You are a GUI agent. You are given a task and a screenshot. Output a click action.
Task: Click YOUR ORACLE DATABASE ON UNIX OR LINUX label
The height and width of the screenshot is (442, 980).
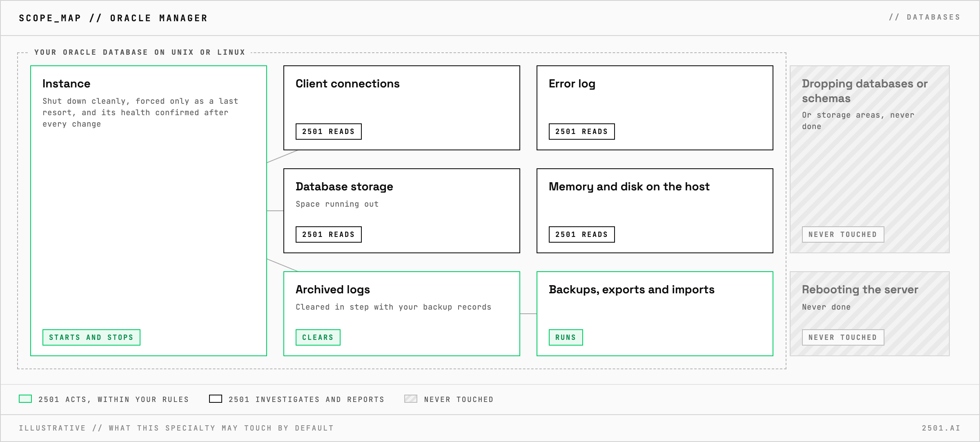point(140,52)
